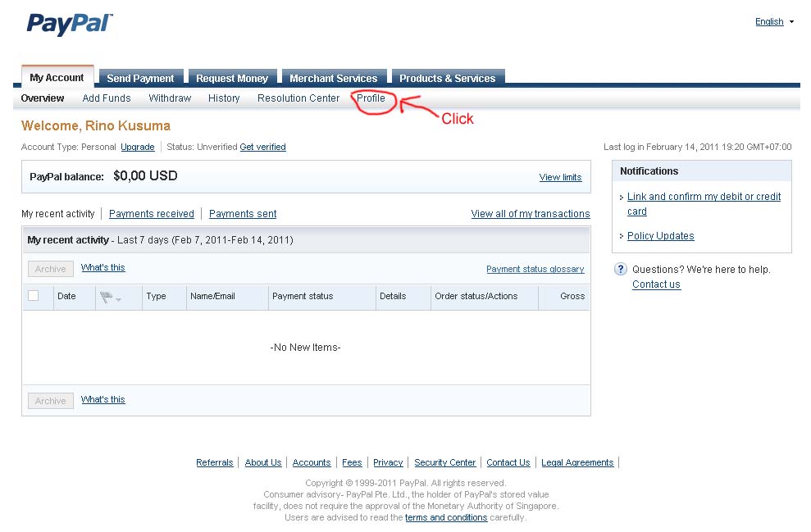
Task: Open the Merchant Services tab
Action: coord(333,78)
